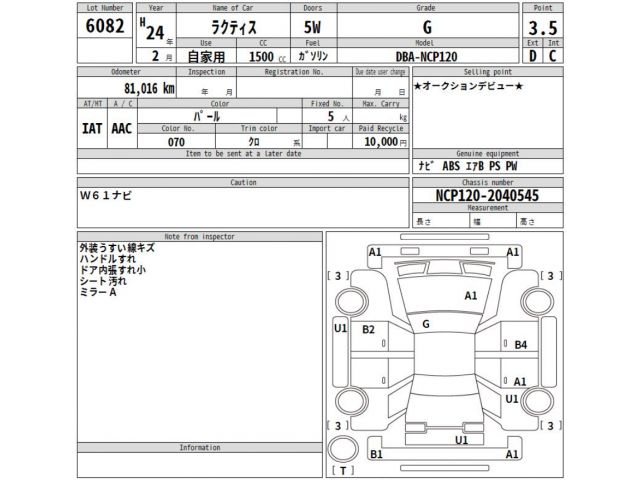Screen dimensions: 640x480
Task: Click inspector note ハンドルすれ
Action: [x=108, y=259]
